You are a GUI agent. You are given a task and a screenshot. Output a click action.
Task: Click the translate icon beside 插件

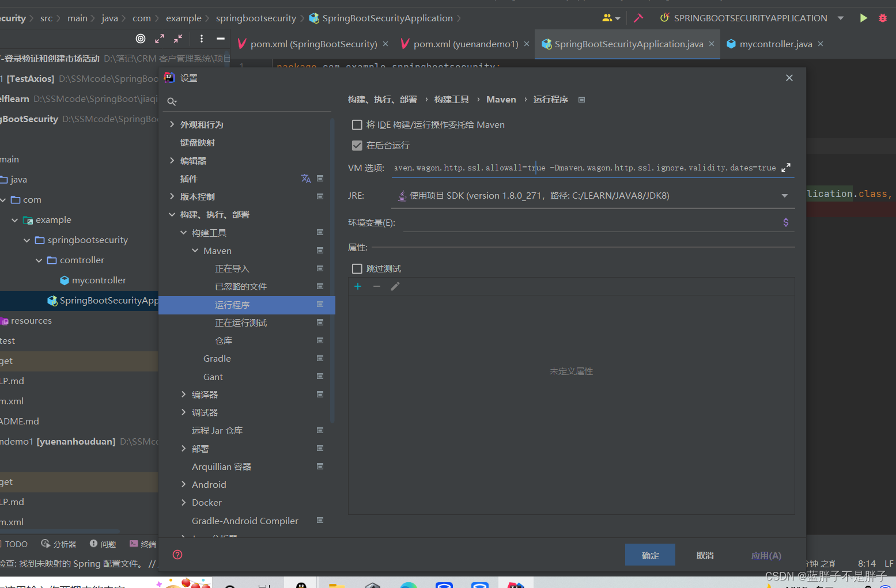(306, 179)
